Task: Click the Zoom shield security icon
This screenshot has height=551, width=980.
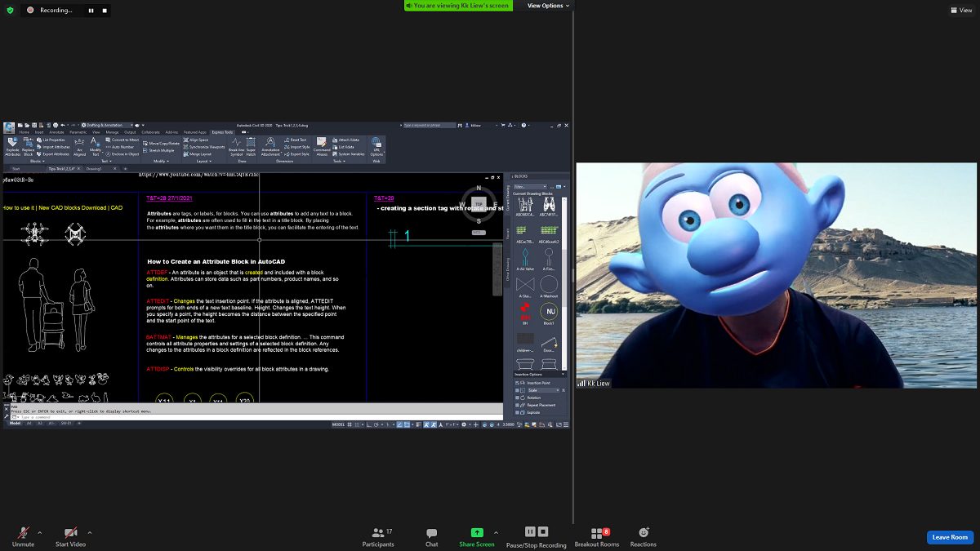Action: point(9,10)
